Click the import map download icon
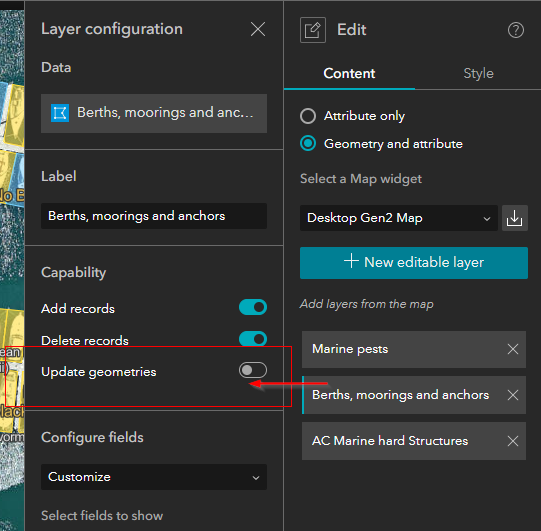541x531 pixels. click(x=514, y=218)
